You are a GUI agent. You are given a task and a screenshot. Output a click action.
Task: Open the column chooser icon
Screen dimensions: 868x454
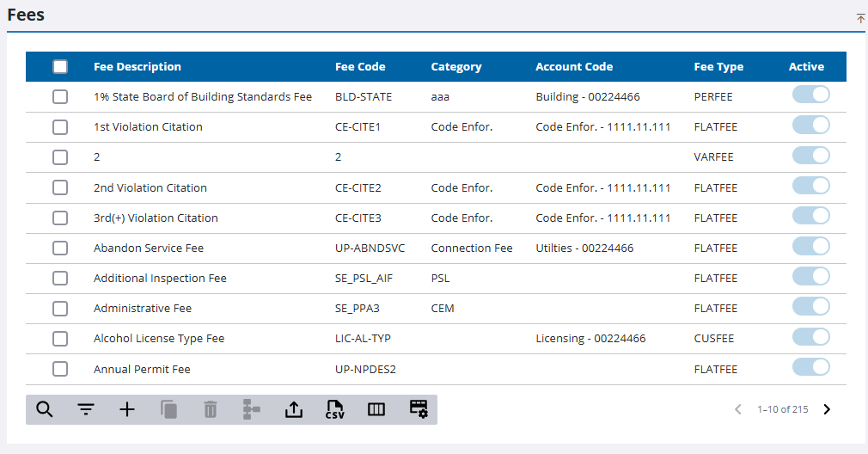point(376,410)
